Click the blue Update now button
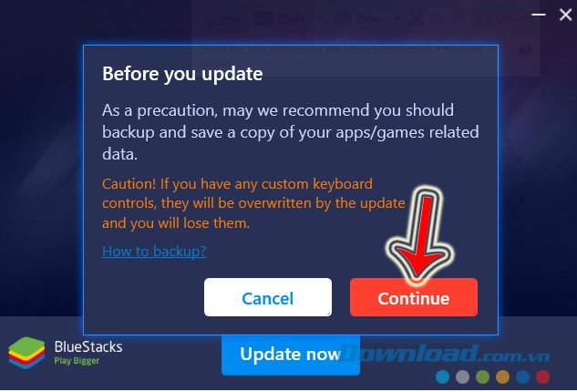 pos(291,355)
